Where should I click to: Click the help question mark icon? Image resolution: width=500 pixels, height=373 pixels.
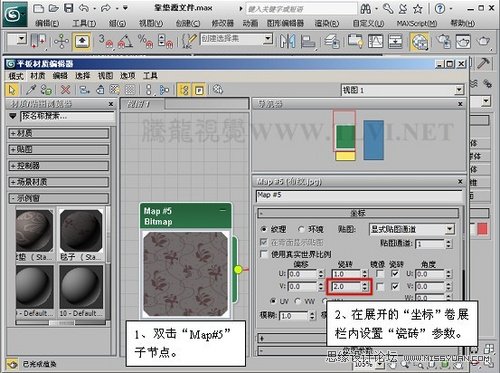pyautogui.click(x=440, y=9)
